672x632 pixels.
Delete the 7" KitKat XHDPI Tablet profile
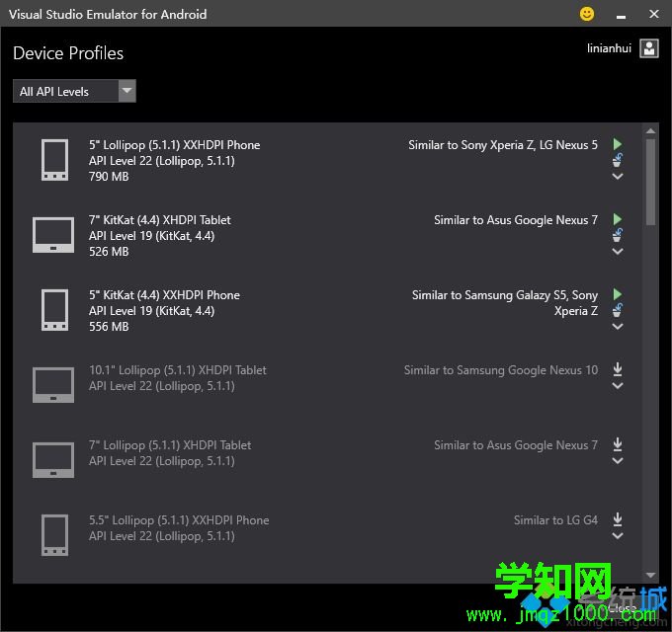617,235
